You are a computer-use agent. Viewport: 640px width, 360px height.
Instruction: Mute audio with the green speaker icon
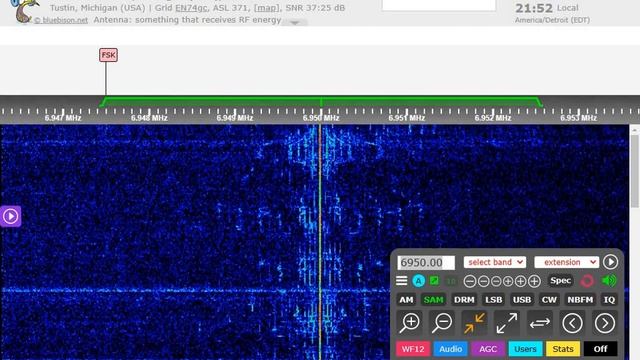609,281
